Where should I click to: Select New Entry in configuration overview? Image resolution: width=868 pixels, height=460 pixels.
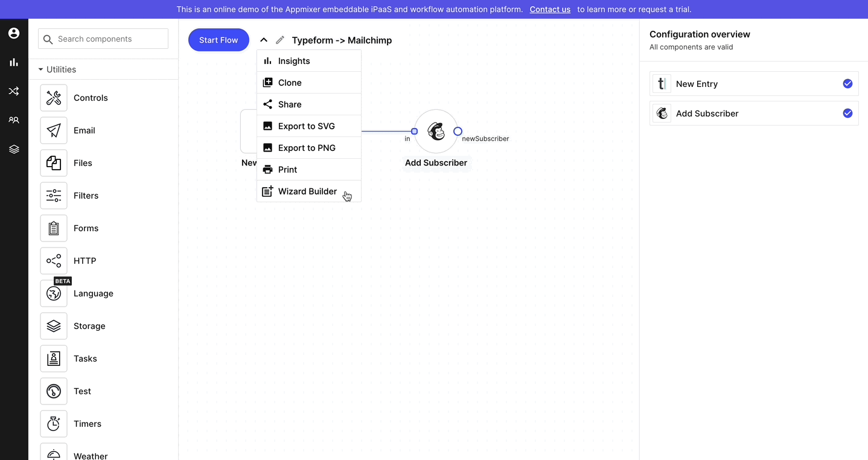(x=754, y=84)
